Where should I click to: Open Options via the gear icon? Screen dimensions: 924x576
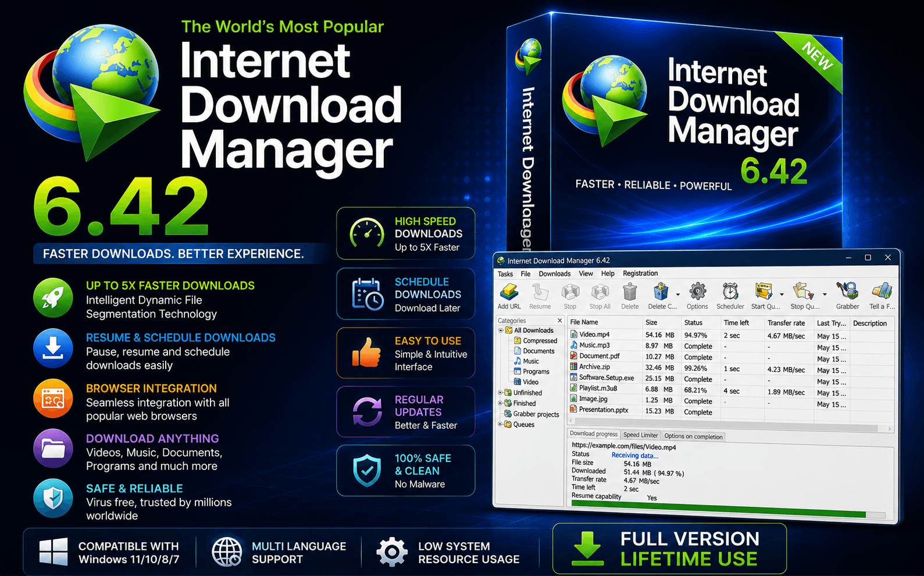(697, 291)
